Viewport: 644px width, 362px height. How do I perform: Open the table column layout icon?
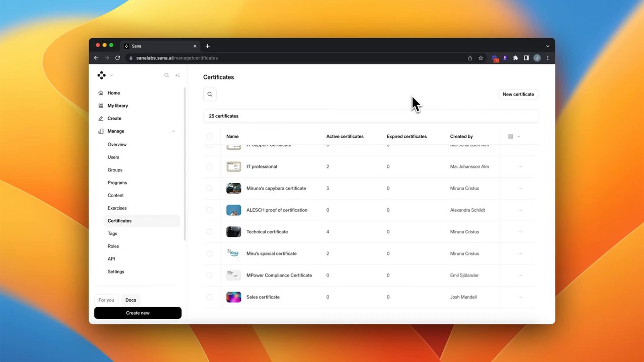point(511,136)
